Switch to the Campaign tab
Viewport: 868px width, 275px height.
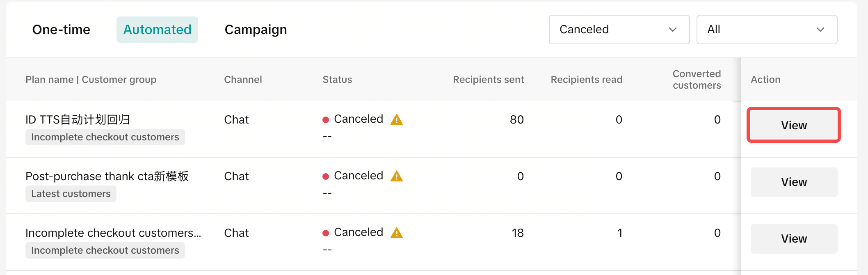coord(256,30)
